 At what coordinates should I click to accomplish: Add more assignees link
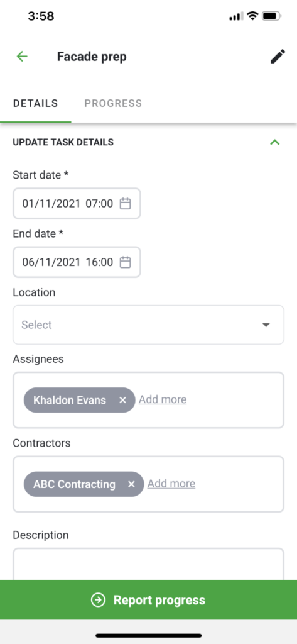pyautogui.click(x=163, y=399)
